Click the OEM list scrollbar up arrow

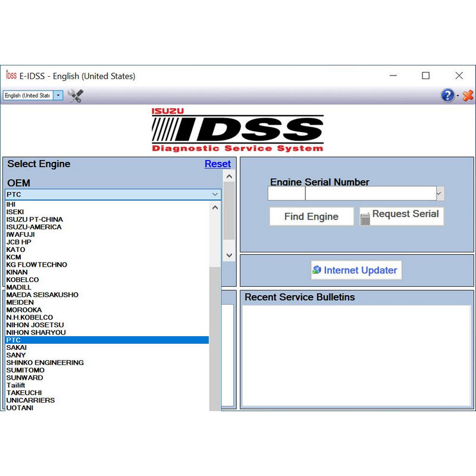215,208
